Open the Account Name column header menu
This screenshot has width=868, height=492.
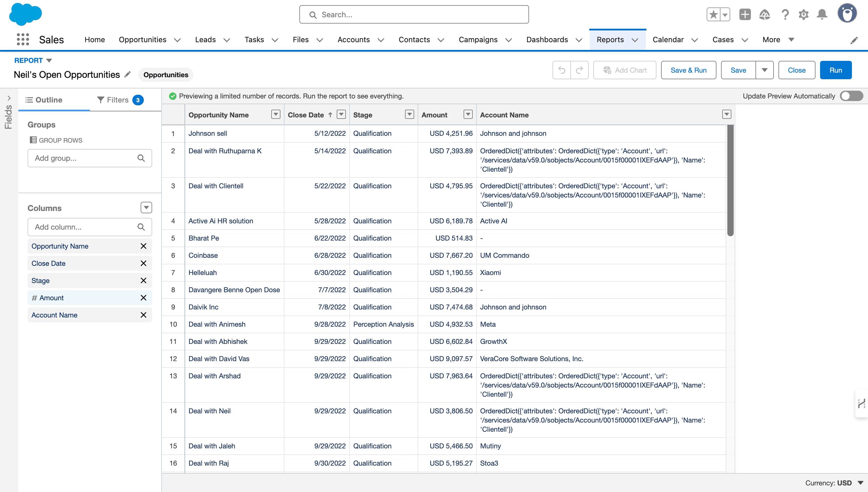[x=727, y=115]
